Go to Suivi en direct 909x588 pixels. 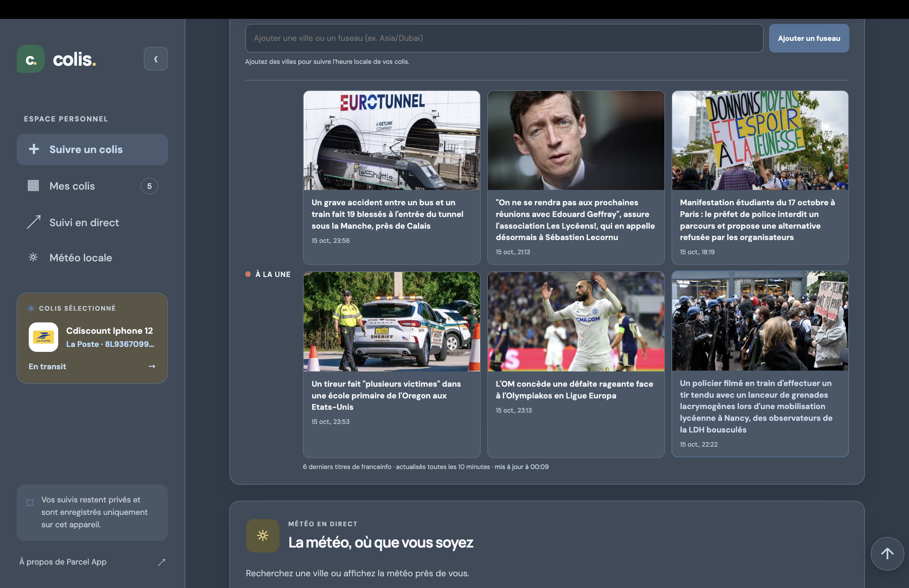(92, 223)
